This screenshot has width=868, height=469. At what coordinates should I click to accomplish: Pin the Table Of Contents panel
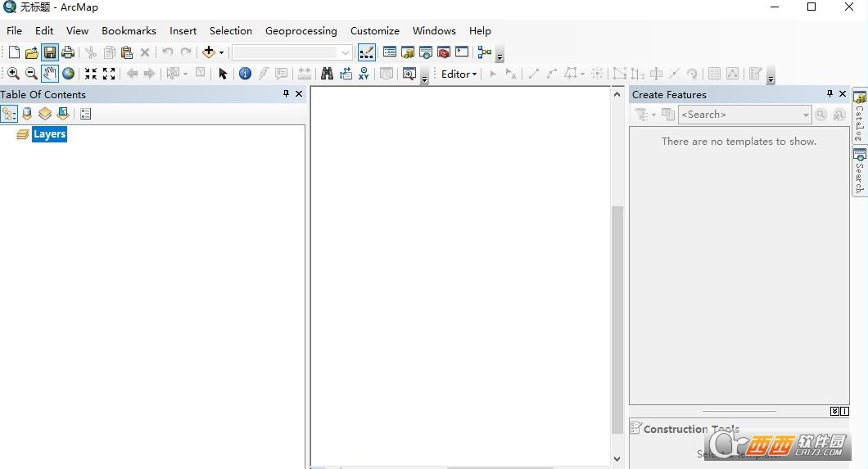[287, 94]
